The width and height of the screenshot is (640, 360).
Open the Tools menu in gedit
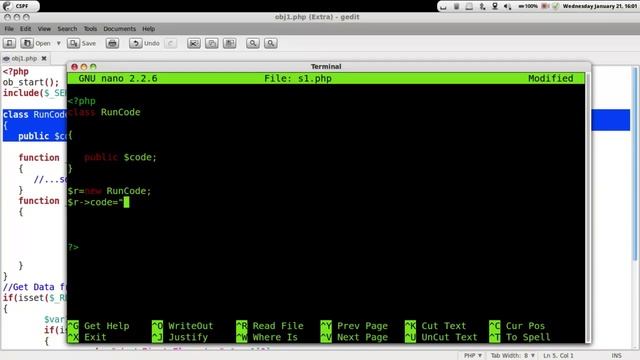[90, 29]
